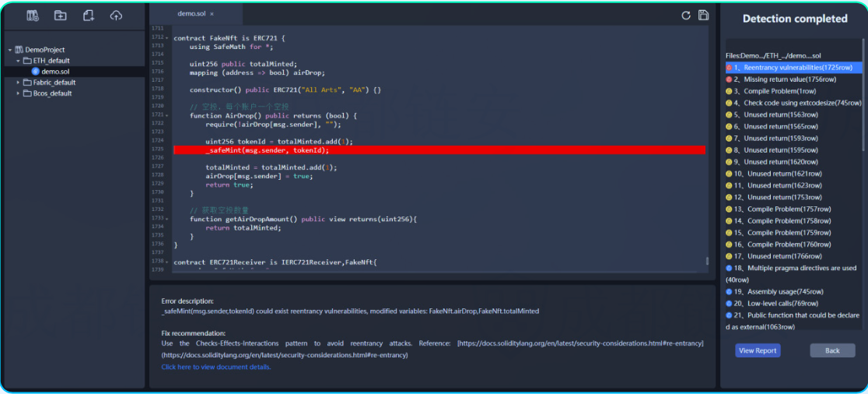Collapse the DemoProject tree node
The height and width of the screenshot is (394, 868).
coord(10,50)
